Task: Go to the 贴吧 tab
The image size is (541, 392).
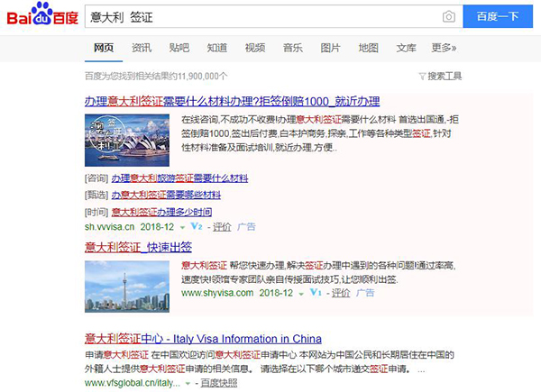Action: pyautogui.click(x=179, y=48)
